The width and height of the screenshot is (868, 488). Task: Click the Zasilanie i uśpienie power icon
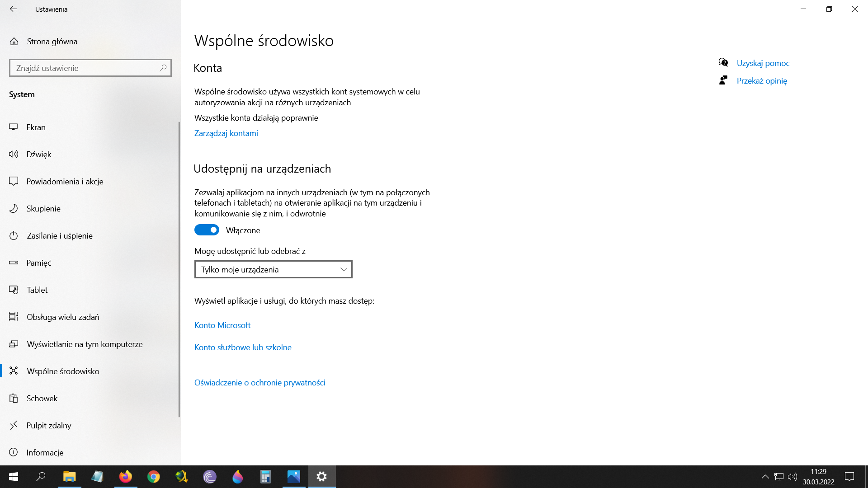[x=14, y=235]
